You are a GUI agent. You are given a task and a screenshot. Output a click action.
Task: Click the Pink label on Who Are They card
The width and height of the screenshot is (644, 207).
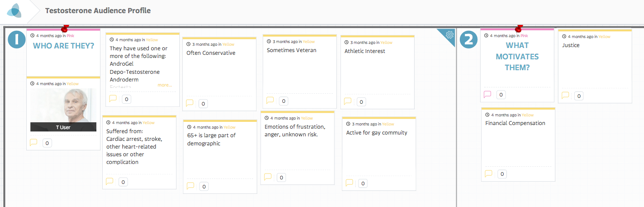pos(70,35)
